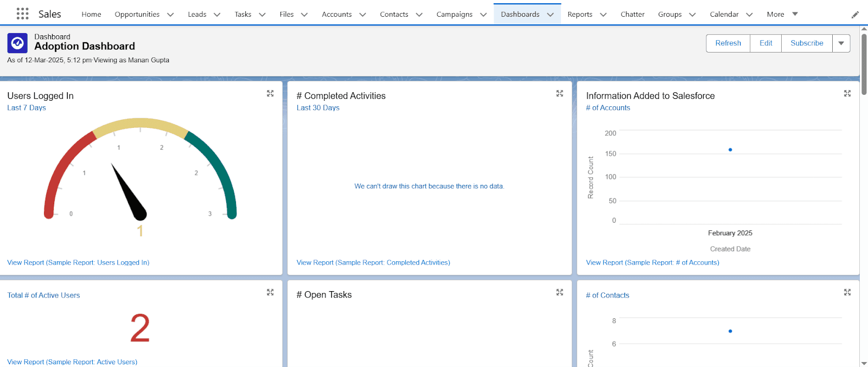The height and width of the screenshot is (367, 868).
Task: Click the Accounts chart data point
Action: tap(730, 150)
